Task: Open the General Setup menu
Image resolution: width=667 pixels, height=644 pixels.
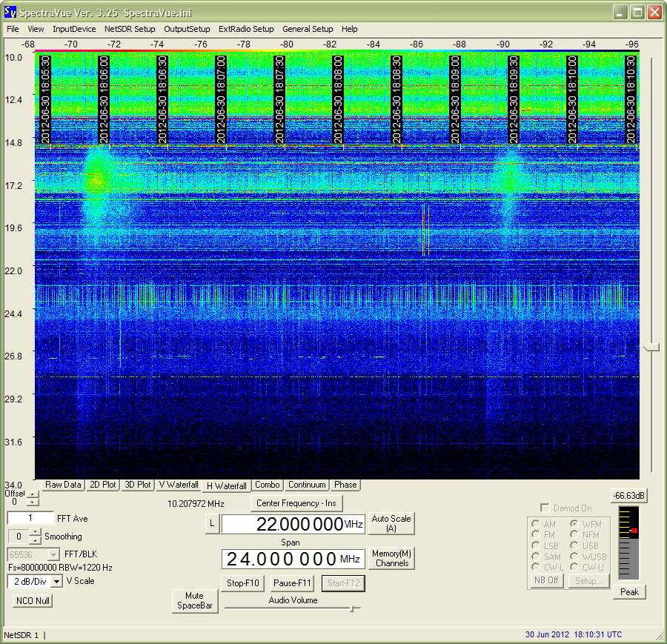Action: 308,29
